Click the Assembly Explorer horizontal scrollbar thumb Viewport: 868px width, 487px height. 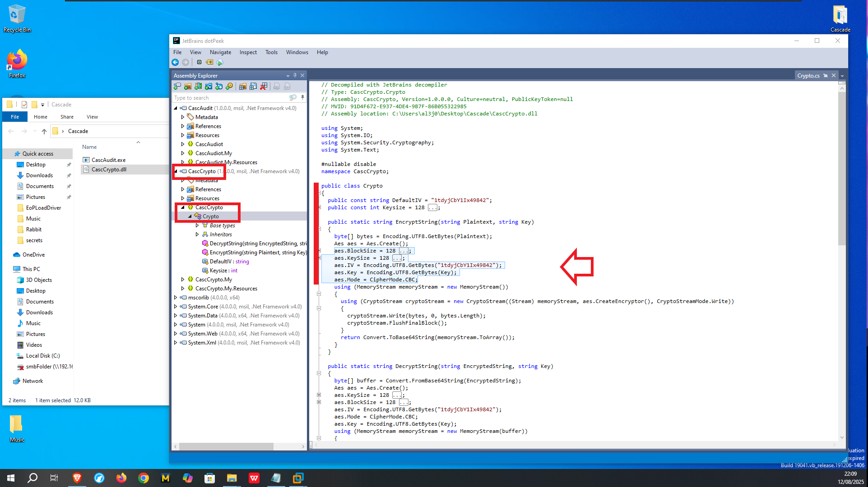click(226, 446)
